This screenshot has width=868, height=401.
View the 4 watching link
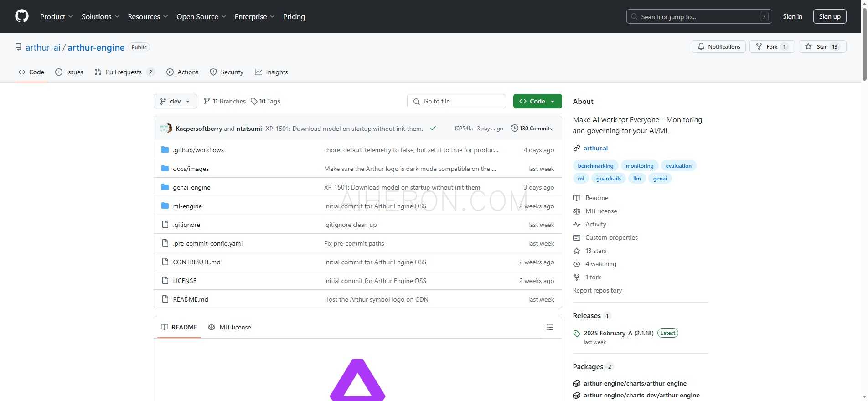click(x=600, y=264)
